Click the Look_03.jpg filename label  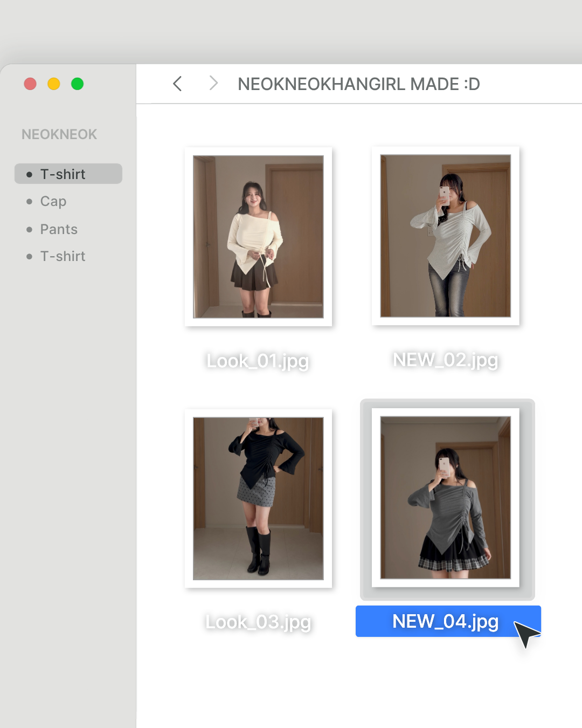[258, 622]
